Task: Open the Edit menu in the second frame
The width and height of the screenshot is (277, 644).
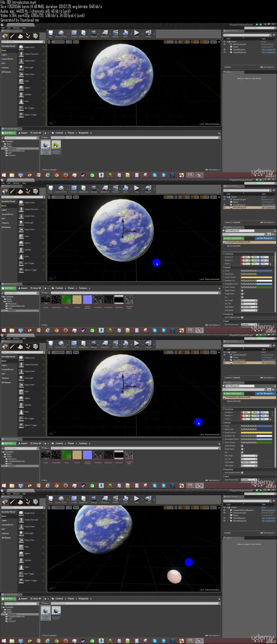Action: (9, 183)
